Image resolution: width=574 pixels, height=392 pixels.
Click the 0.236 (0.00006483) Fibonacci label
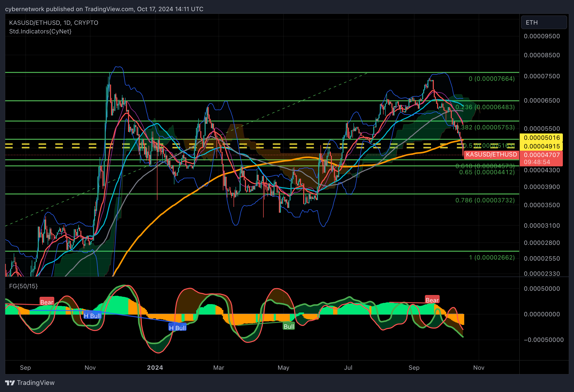(485, 107)
